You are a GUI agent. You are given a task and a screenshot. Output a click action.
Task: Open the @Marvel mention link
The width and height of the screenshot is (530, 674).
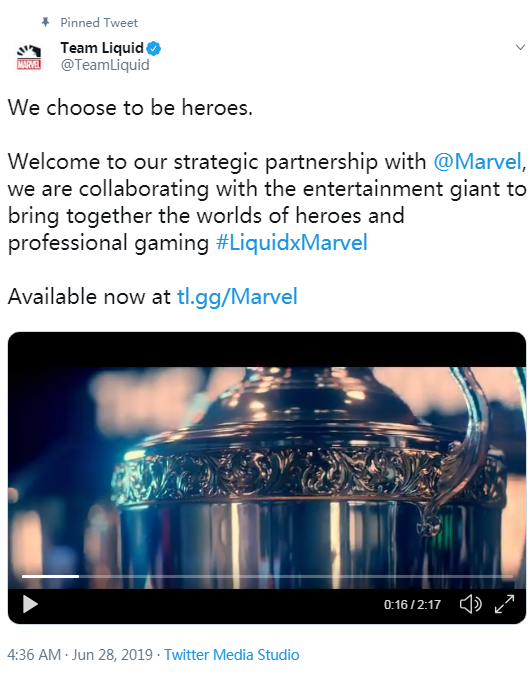478,162
